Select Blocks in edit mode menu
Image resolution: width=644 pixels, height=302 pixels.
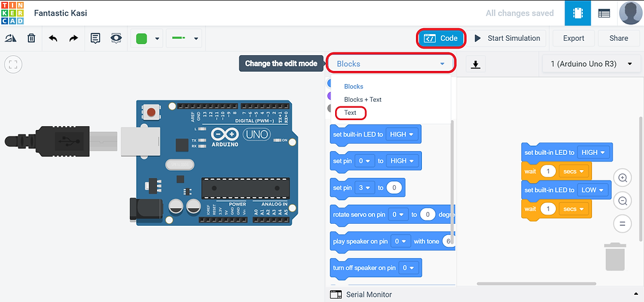[354, 87]
